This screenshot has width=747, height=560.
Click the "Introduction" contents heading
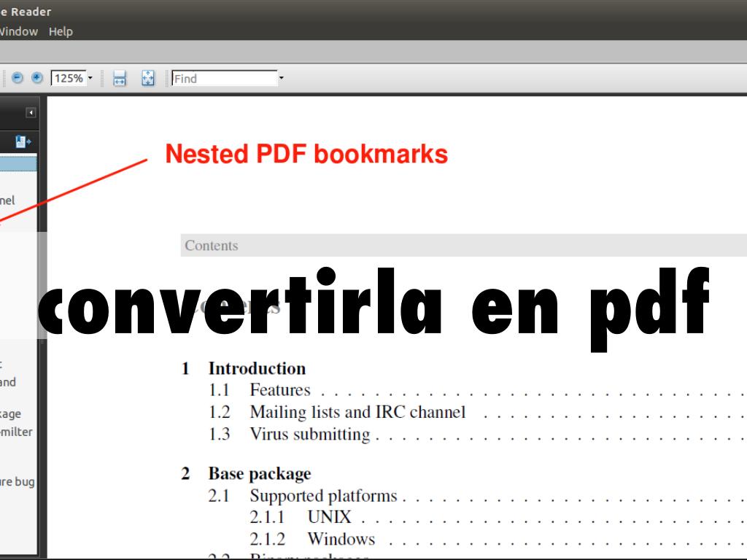click(x=257, y=368)
